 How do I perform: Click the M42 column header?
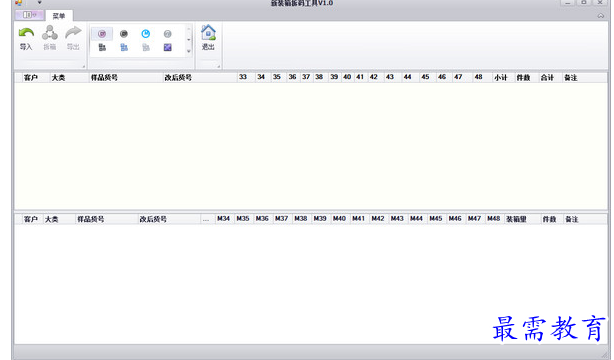click(x=378, y=219)
